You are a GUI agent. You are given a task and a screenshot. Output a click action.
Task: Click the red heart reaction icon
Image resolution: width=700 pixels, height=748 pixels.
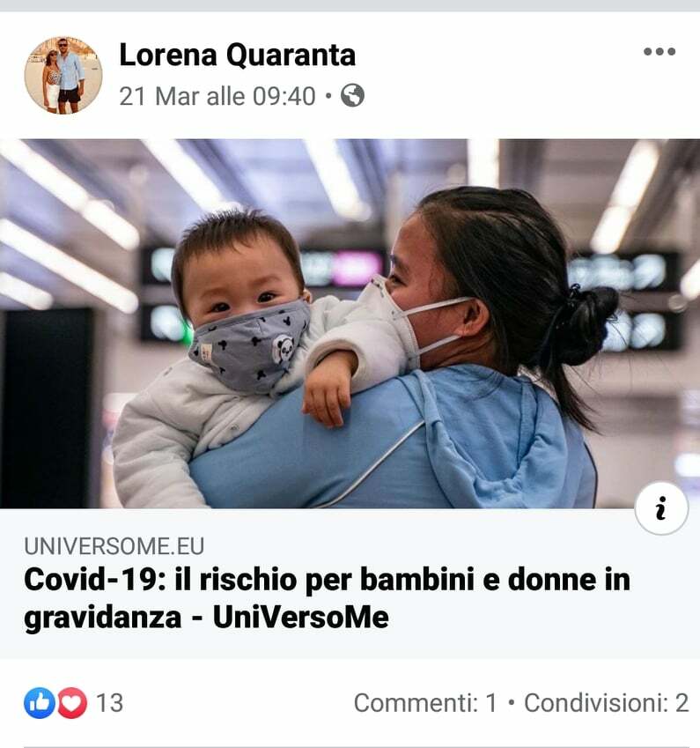[72, 703]
